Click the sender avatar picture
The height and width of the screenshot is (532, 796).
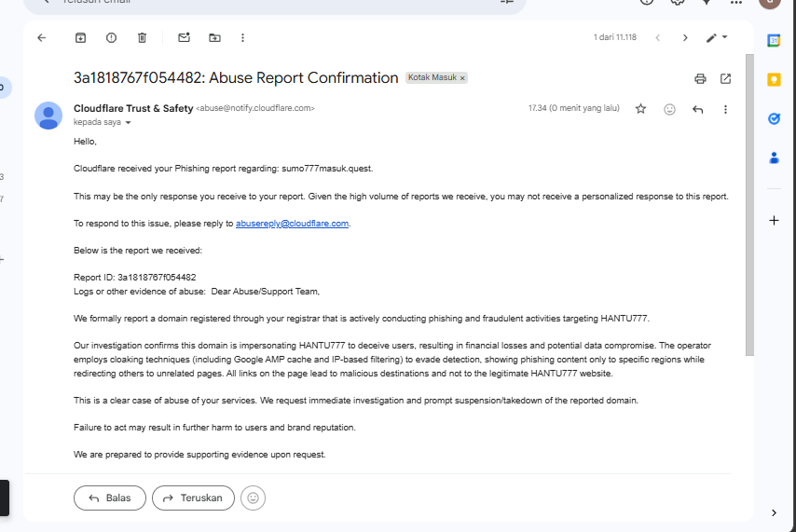[x=48, y=116]
